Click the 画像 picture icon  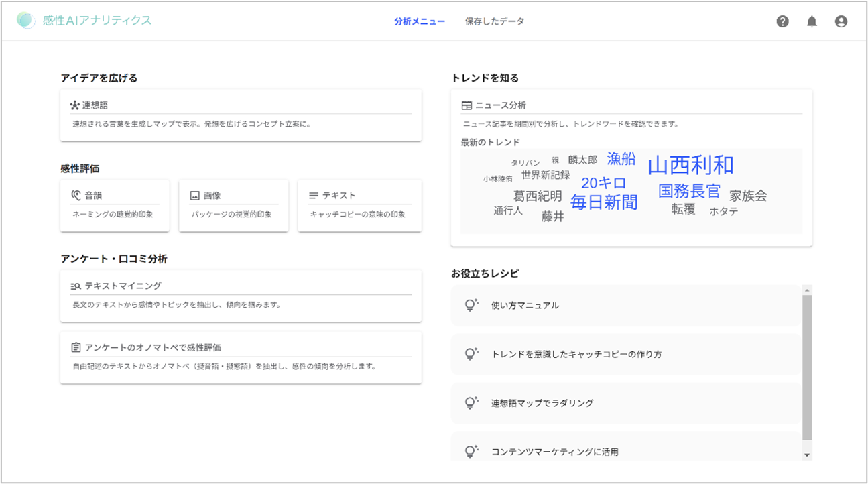pyautogui.click(x=195, y=196)
